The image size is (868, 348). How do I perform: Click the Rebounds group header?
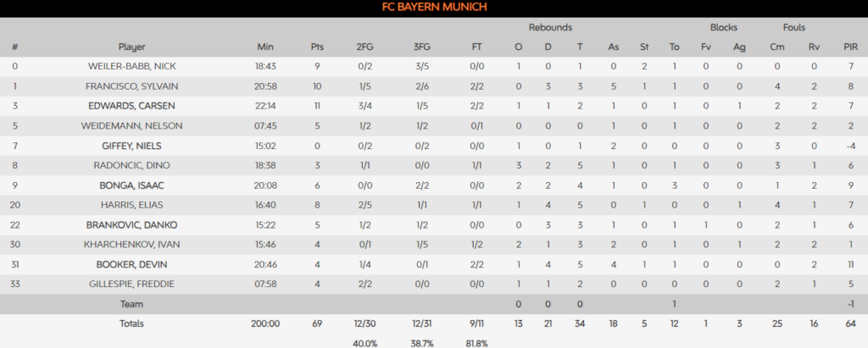[550, 27]
